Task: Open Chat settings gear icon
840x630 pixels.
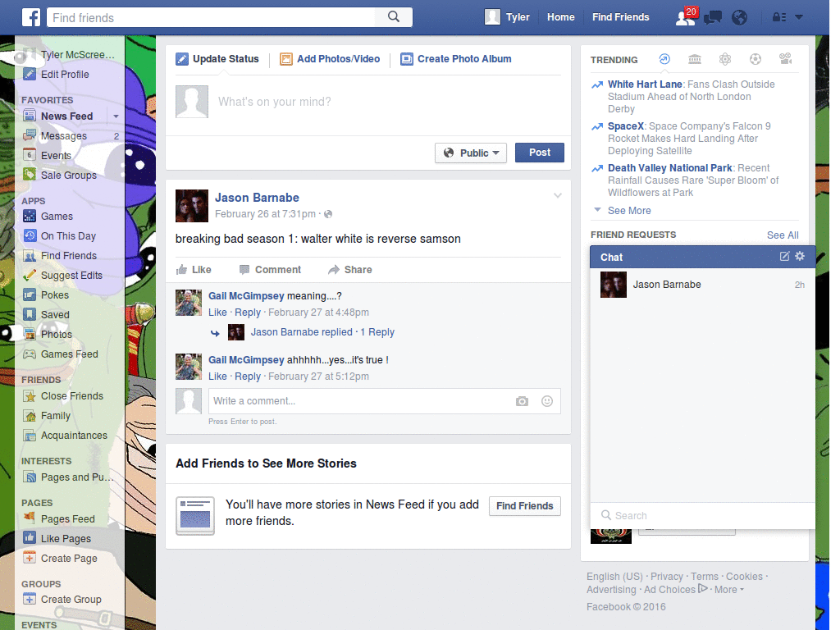Action: pos(800,256)
